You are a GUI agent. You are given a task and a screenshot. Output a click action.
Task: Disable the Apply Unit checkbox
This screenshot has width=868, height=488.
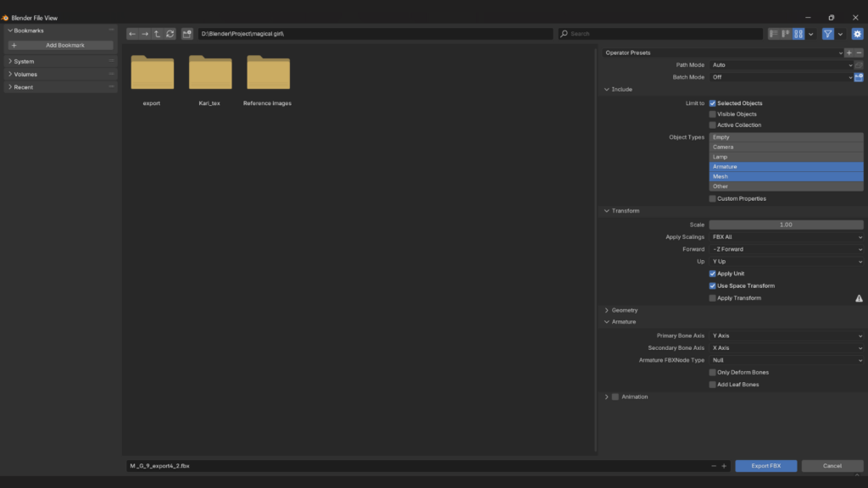pos(713,274)
